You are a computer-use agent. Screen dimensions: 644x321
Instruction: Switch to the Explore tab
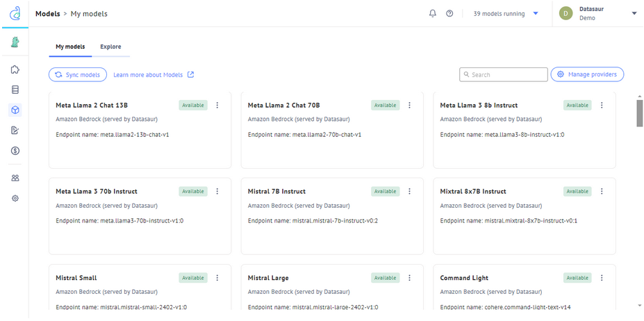click(x=110, y=47)
